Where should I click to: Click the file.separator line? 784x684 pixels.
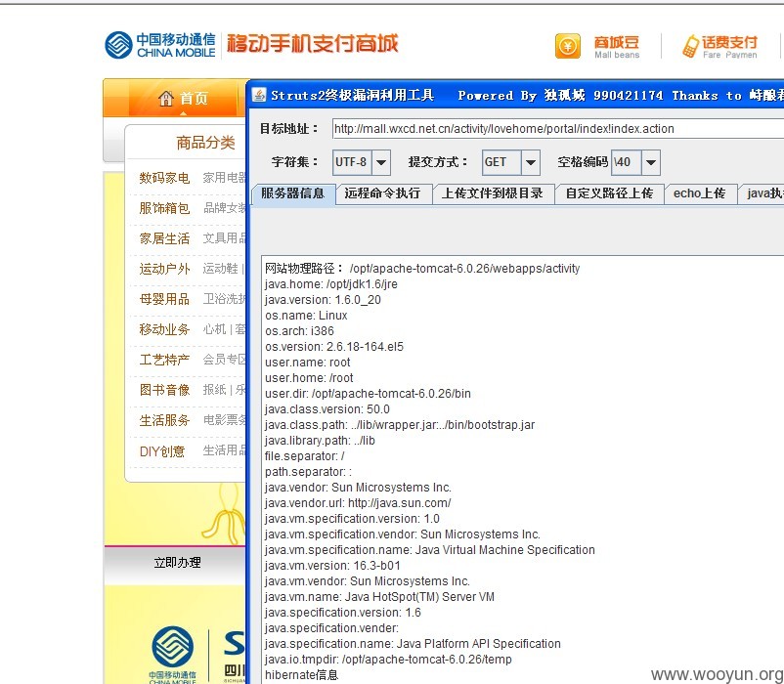tap(304, 456)
